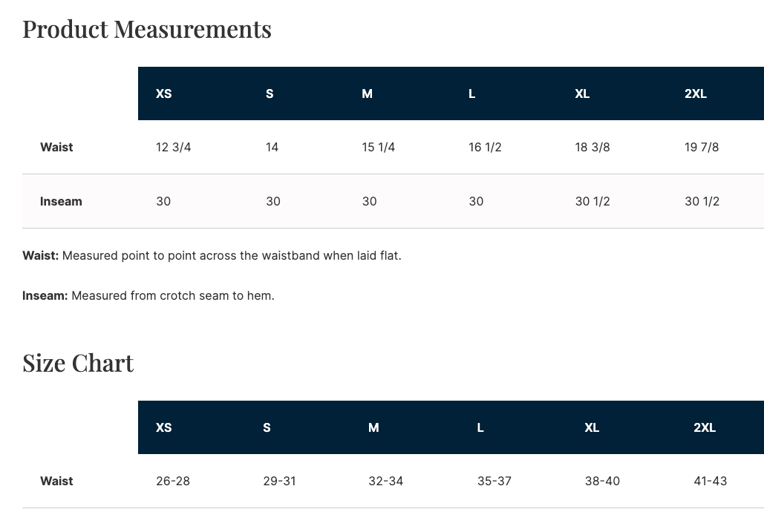Viewport: 764px width, 532px height.
Task: Select the 12 3/4 waist measurement cell
Action: pos(174,147)
